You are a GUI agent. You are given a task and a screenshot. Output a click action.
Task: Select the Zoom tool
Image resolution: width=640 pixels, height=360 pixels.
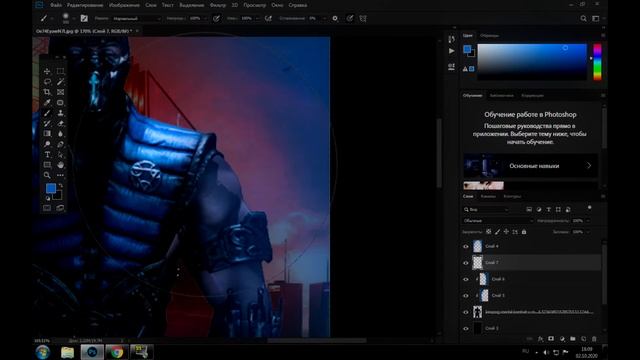47,175
